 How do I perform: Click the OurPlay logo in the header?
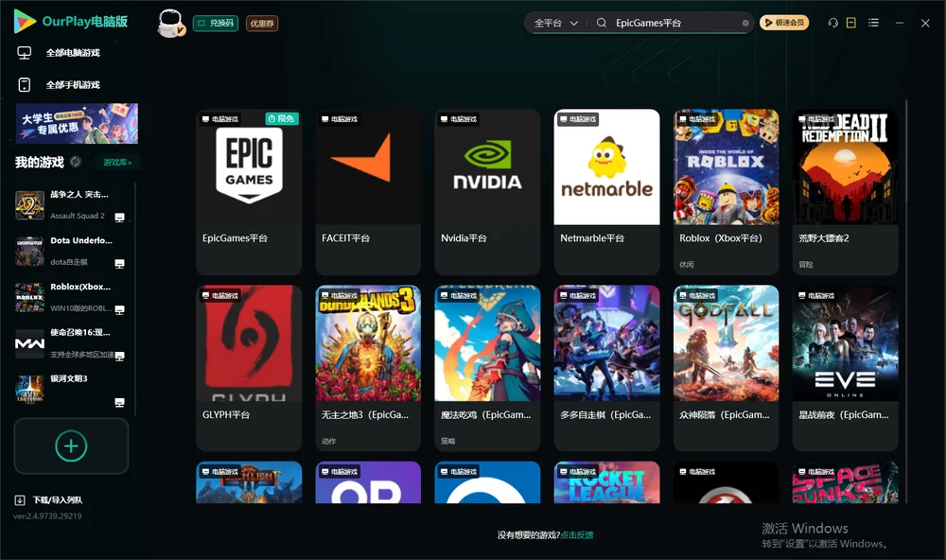click(x=71, y=21)
